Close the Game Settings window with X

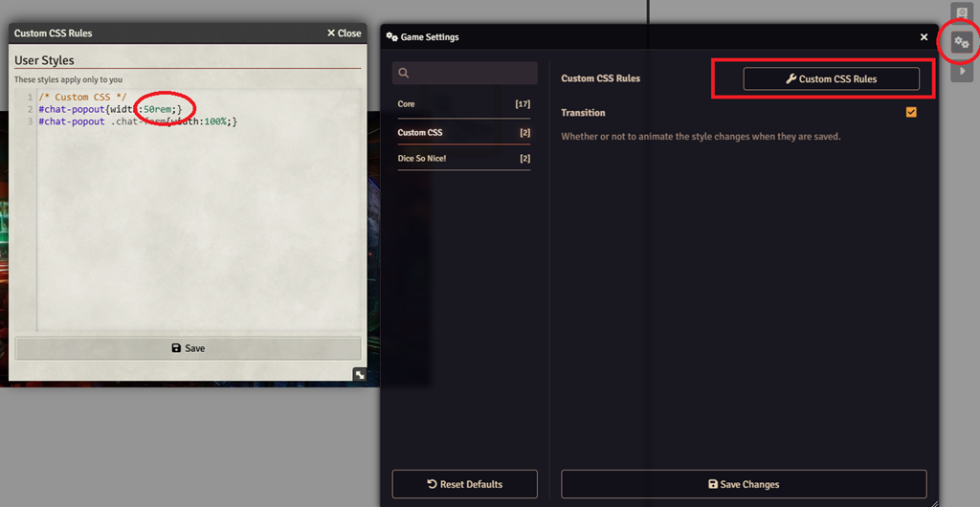coord(924,37)
